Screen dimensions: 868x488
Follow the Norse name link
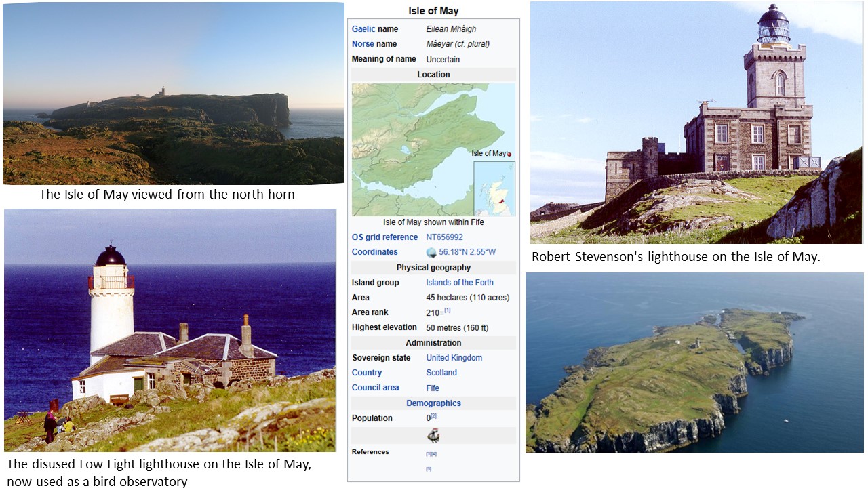point(363,44)
